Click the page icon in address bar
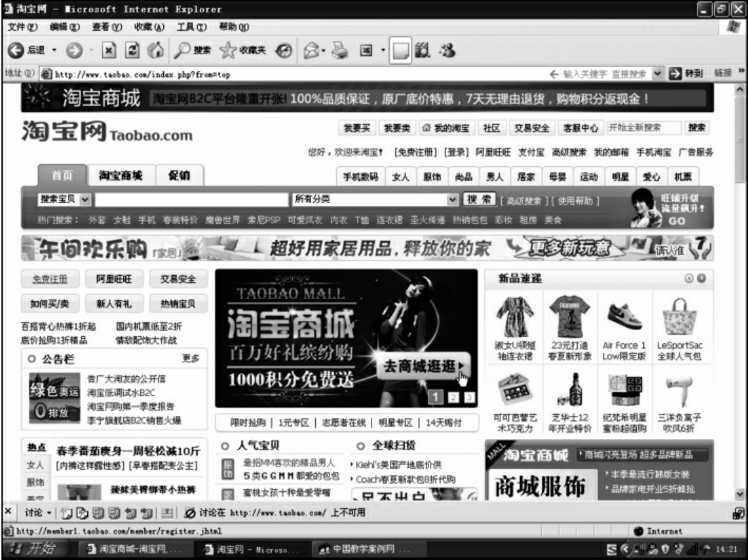This screenshot has width=748, height=560. point(46,74)
